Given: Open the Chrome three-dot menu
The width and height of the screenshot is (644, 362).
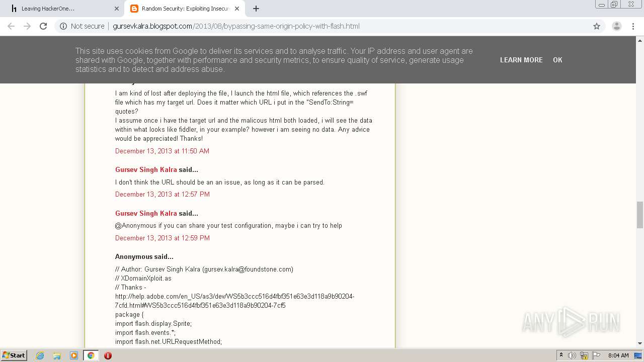Looking at the screenshot, I should tap(633, 26).
